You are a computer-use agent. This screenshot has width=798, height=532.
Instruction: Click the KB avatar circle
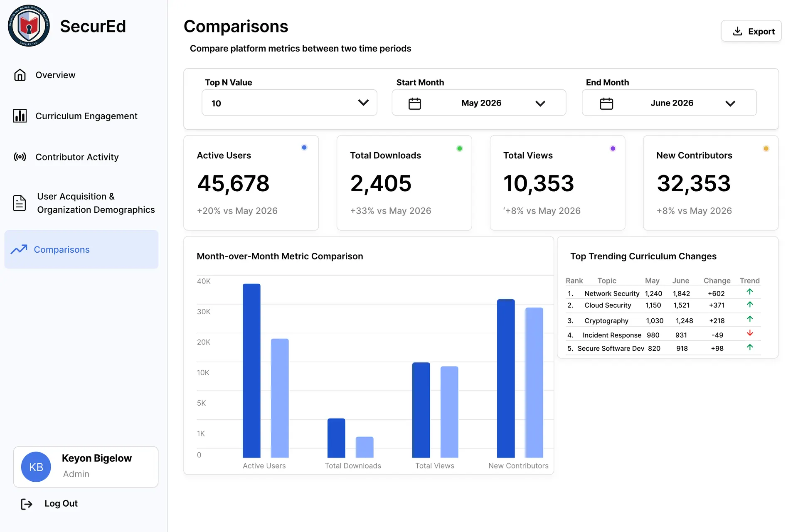coord(36,467)
